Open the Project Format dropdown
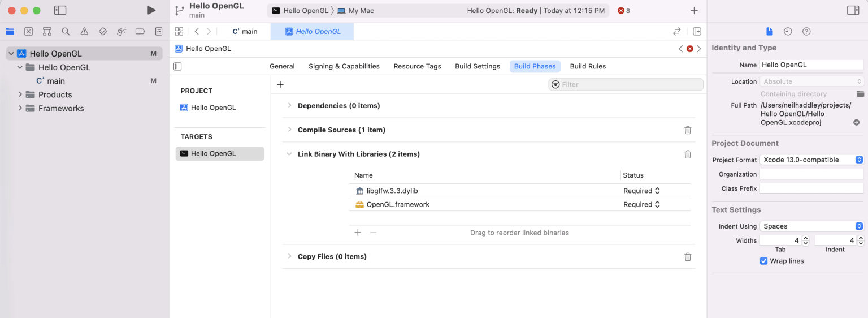 tap(811, 160)
